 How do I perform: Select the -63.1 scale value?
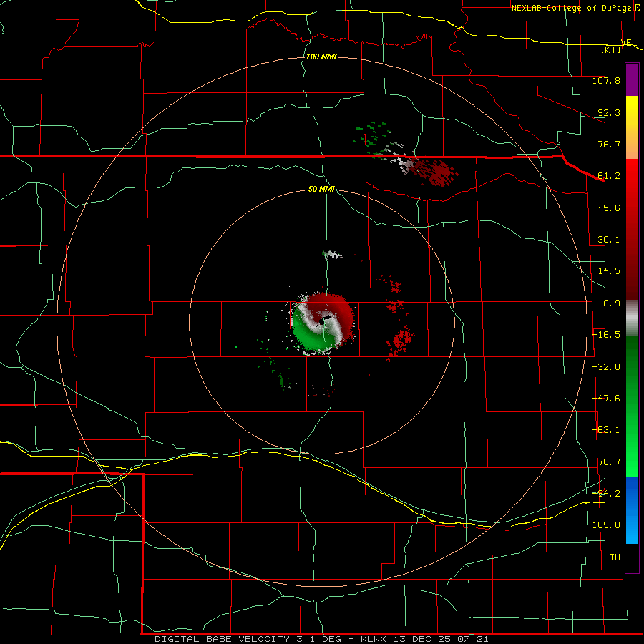tap(606, 430)
